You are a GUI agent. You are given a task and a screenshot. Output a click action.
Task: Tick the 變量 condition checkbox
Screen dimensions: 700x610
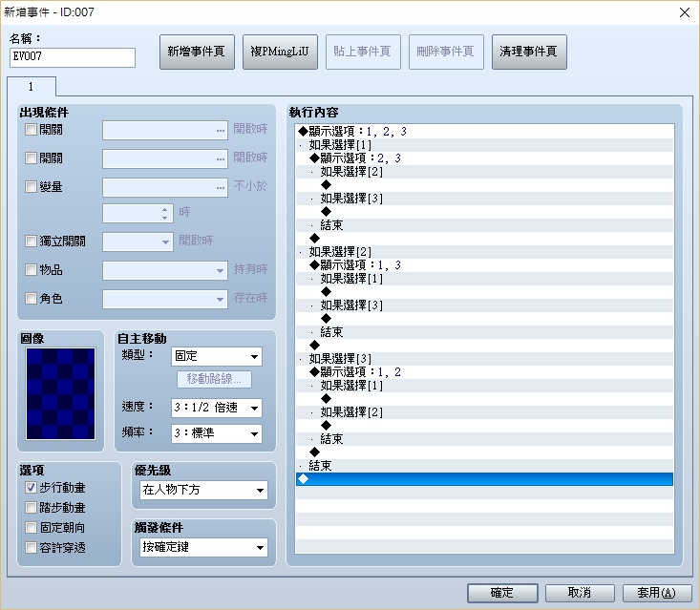31,187
